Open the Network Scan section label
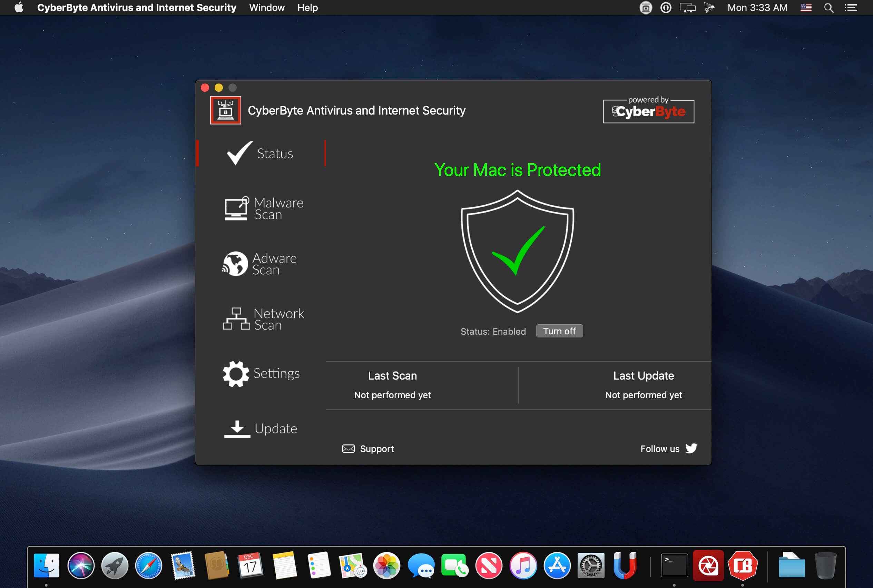Screen dimensions: 873x588 coord(278,319)
